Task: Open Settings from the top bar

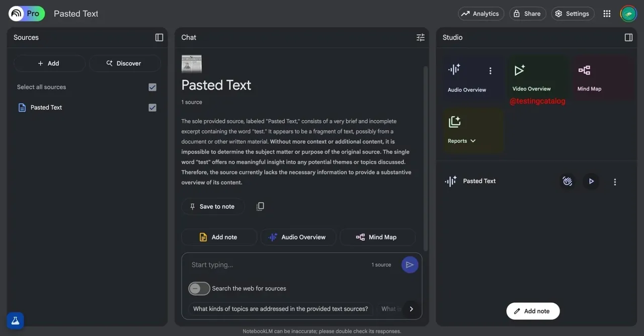Action: (x=573, y=14)
